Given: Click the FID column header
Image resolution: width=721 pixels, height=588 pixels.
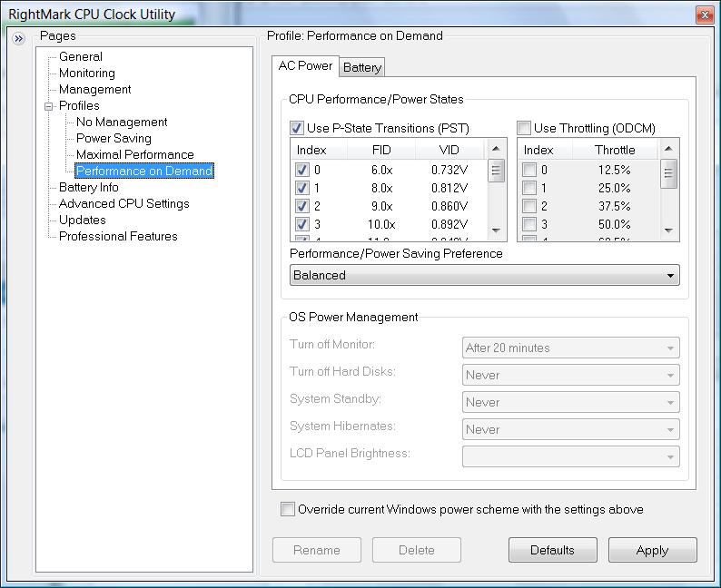Looking at the screenshot, I should click(x=381, y=150).
